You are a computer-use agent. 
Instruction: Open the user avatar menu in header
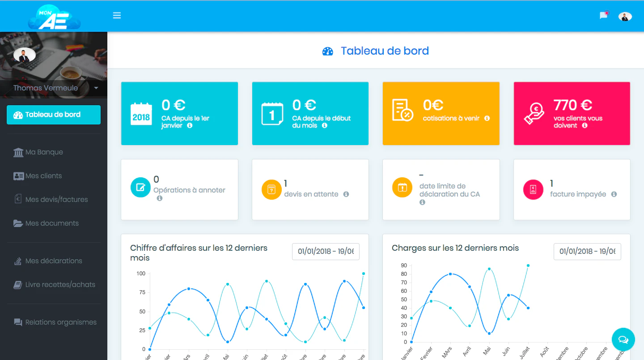click(625, 17)
